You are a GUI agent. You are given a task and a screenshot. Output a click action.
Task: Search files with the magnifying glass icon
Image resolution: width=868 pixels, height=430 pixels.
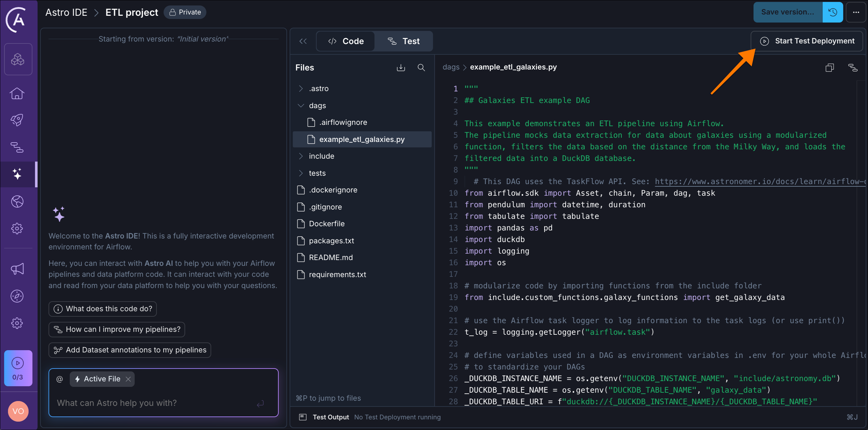(x=421, y=68)
